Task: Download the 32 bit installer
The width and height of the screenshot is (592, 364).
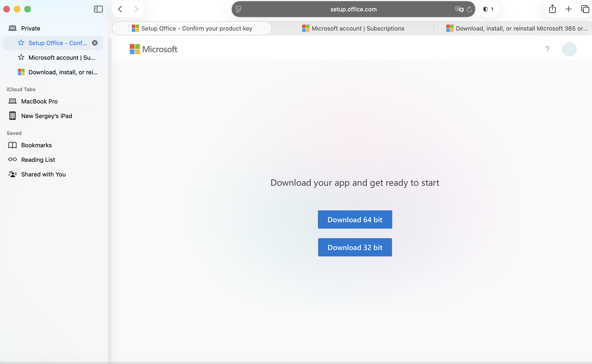Action: [x=355, y=248]
